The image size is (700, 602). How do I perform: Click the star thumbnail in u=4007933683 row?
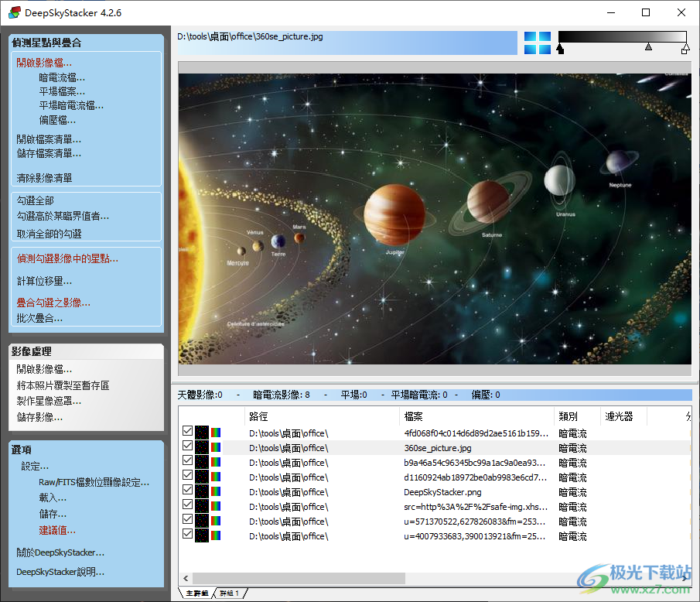point(202,536)
